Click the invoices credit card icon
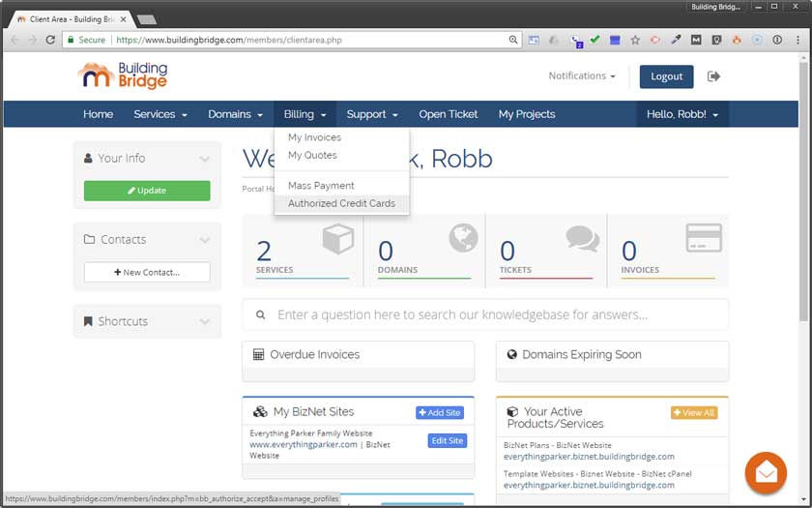This screenshot has height=508, width=812. pyautogui.click(x=704, y=238)
